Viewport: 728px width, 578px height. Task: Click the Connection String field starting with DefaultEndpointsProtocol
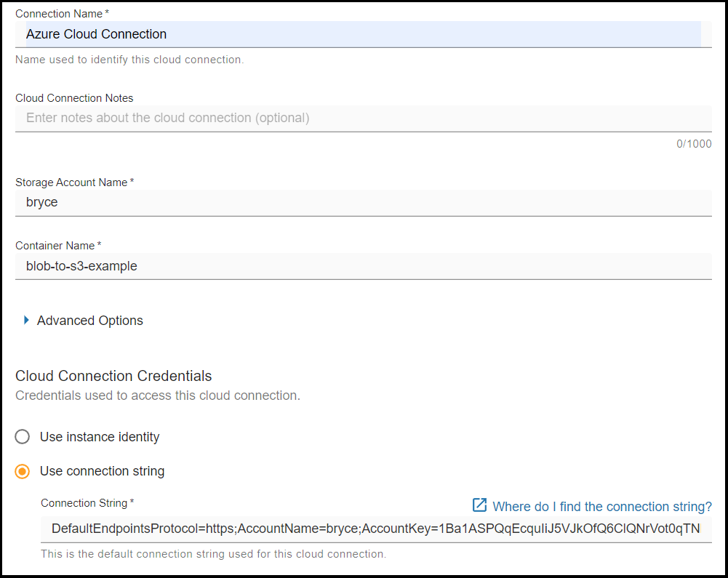click(376, 529)
